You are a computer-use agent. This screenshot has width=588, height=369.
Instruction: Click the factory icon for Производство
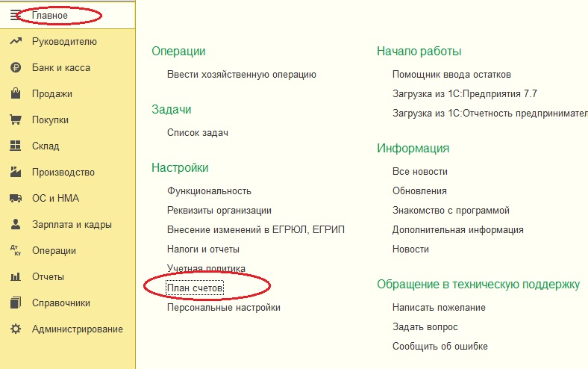pyautogui.click(x=16, y=172)
